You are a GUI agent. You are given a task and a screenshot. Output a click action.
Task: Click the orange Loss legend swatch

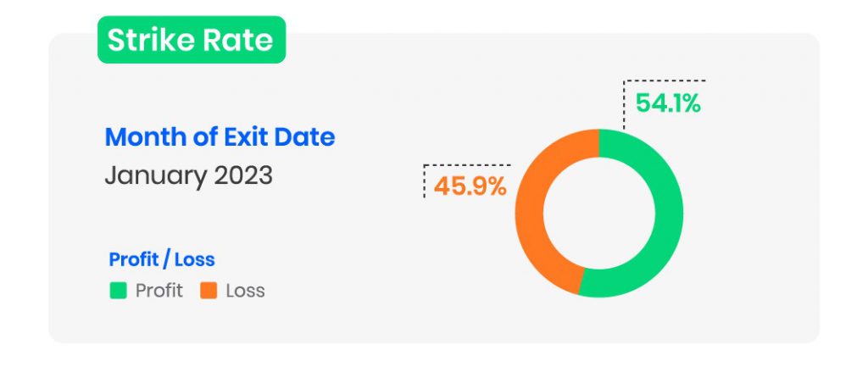click(x=209, y=291)
